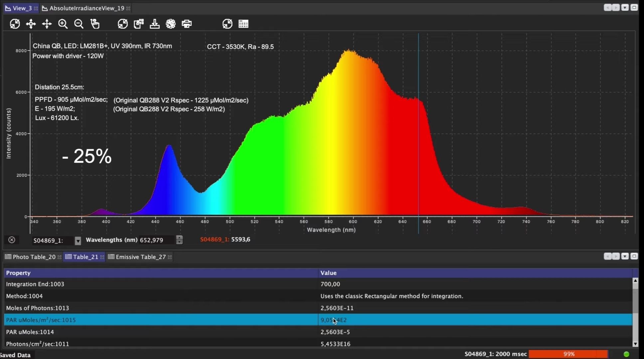This screenshot has width=644, height=359.
Task: Click the print graph icon
Action: pyautogui.click(x=187, y=24)
